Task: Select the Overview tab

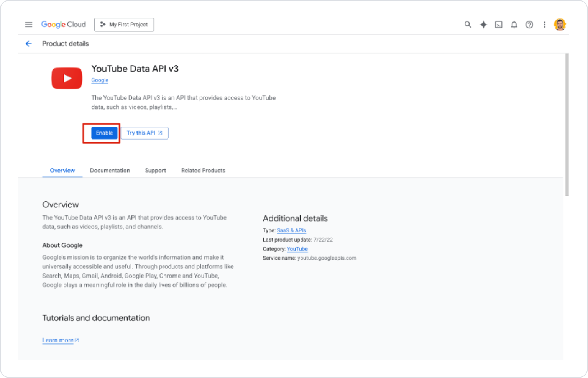Action: [x=62, y=170]
